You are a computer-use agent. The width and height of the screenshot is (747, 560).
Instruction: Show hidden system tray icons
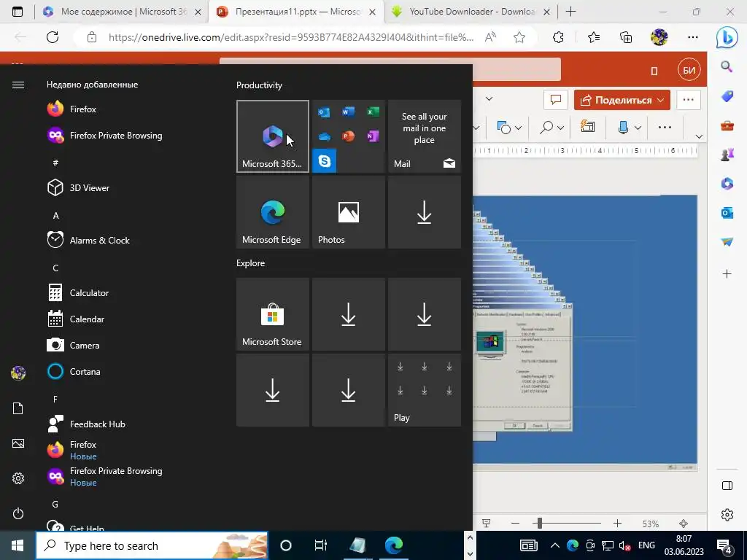[554, 545]
